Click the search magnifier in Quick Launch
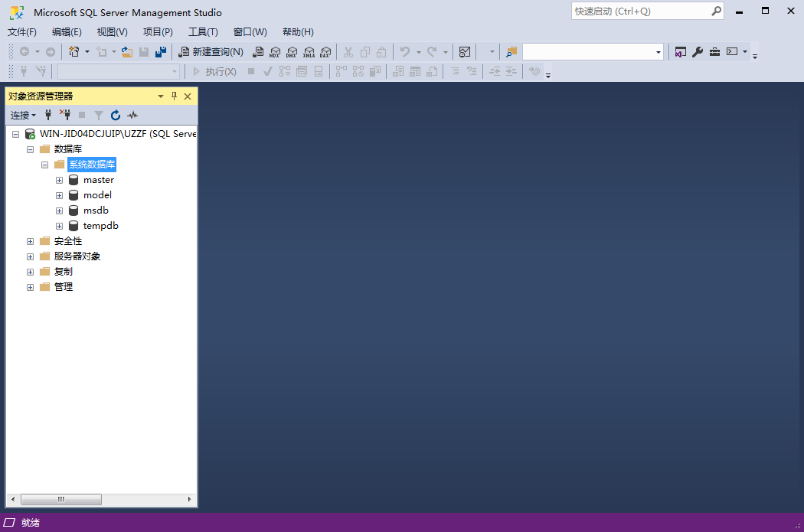The height and width of the screenshot is (532, 804). pos(716,11)
